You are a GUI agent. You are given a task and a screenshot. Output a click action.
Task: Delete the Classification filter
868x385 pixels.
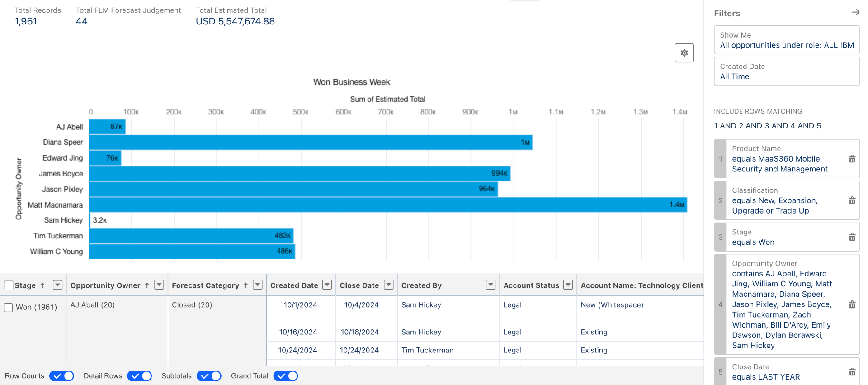852,200
